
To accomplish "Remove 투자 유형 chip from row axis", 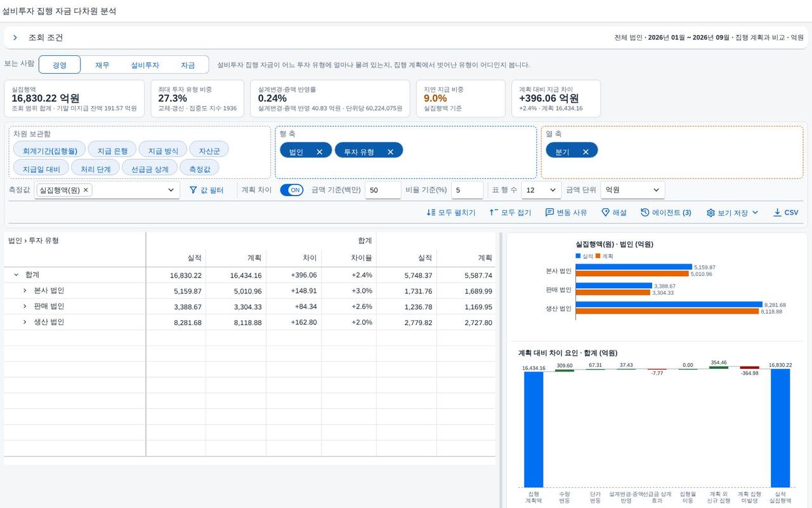I will pos(391,152).
